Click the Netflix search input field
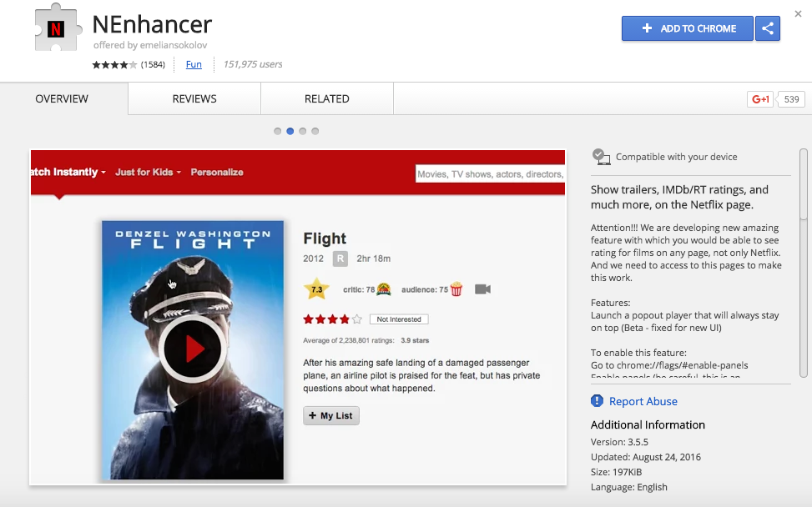This screenshot has width=812, height=507. point(490,173)
